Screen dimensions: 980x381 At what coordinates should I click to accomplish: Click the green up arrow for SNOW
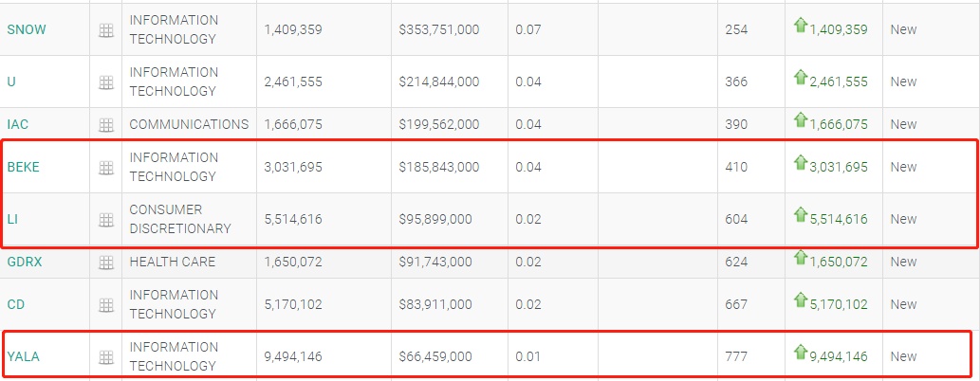[x=800, y=27]
